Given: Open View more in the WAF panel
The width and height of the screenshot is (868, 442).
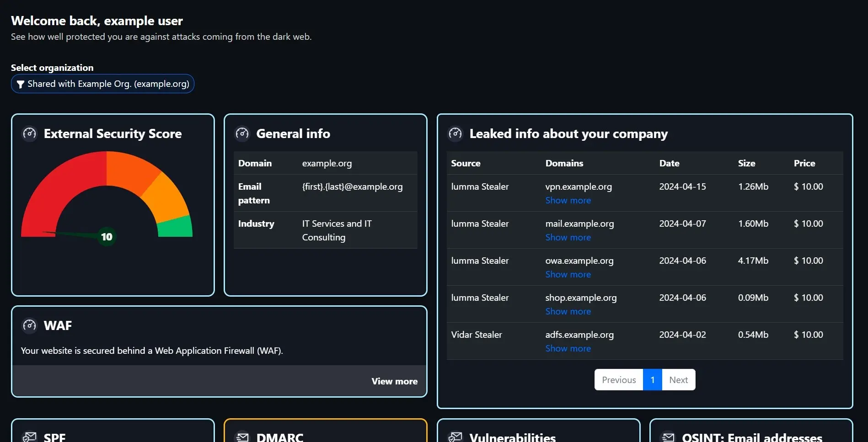Looking at the screenshot, I should pyautogui.click(x=394, y=381).
